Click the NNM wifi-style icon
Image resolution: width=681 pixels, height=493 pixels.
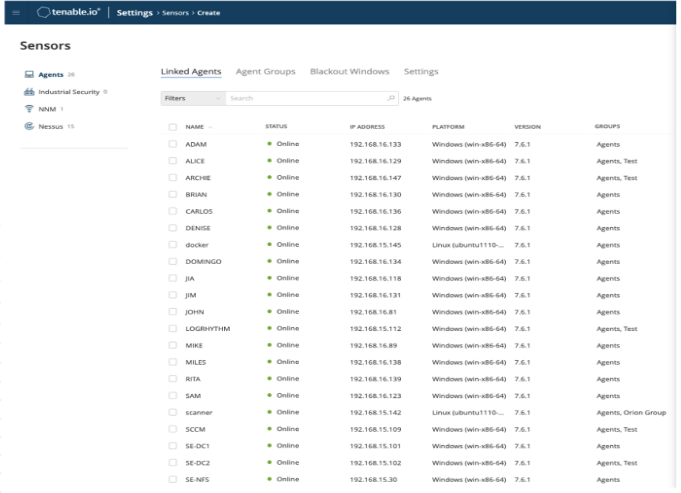tap(29, 109)
